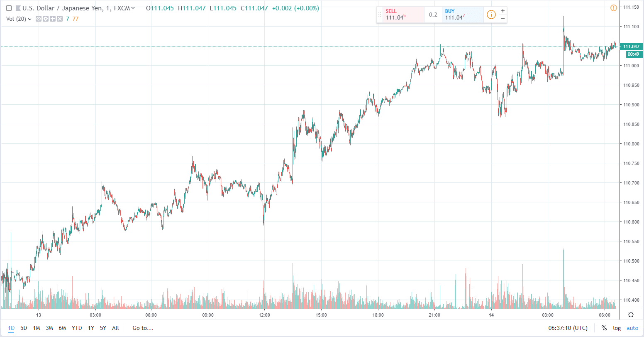Image resolution: width=644 pixels, height=337 pixels.
Task: Toggle log scale
Action: [x=617, y=328]
